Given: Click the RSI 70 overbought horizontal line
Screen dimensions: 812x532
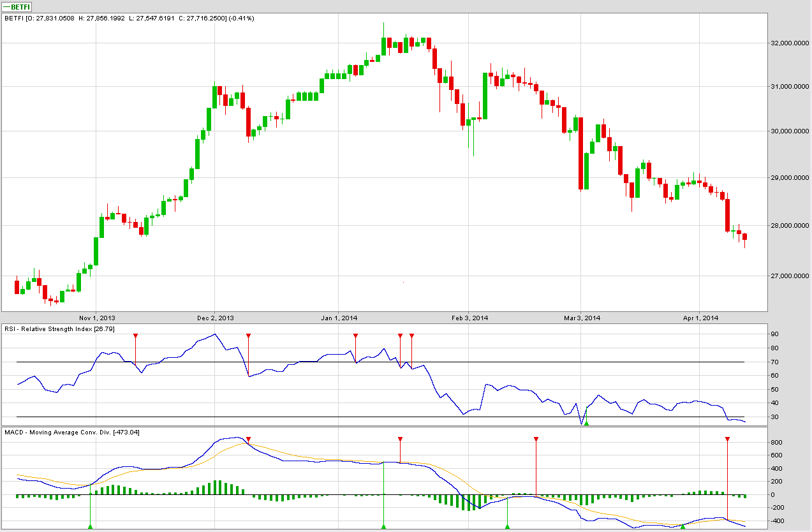Looking at the screenshot, I should coord(383,362).
